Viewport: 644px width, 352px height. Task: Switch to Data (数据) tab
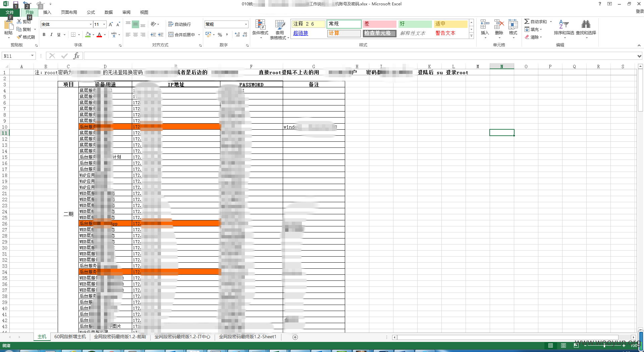coord(109,12)
